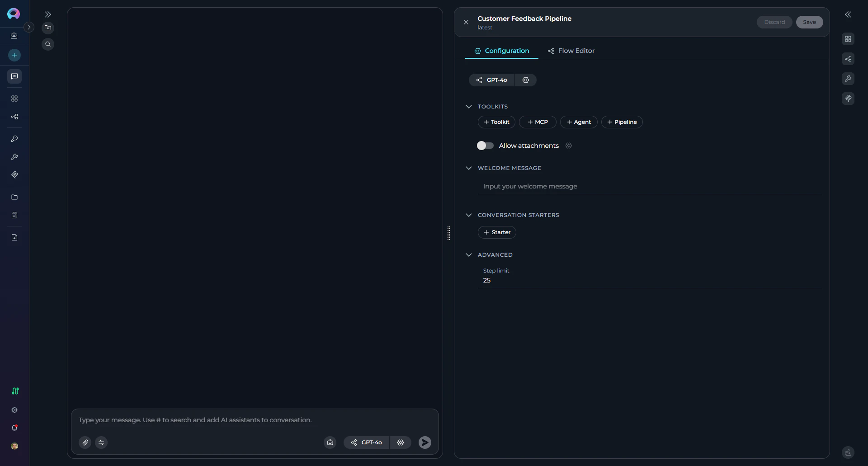This screenshot has width=868, height=466.
Task: Open the API keys icon in the left sidebar
Action: [x=14, y=139]
